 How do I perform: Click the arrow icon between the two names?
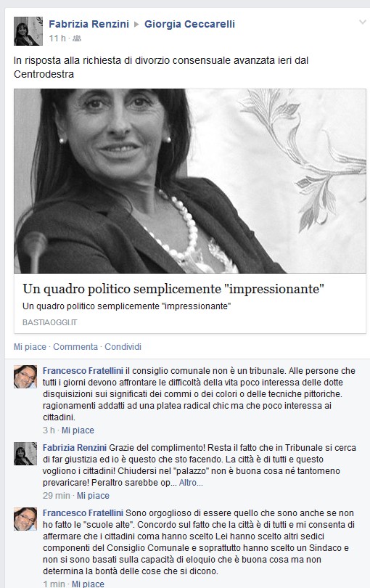pyautogui.click(x=136, y=25)
